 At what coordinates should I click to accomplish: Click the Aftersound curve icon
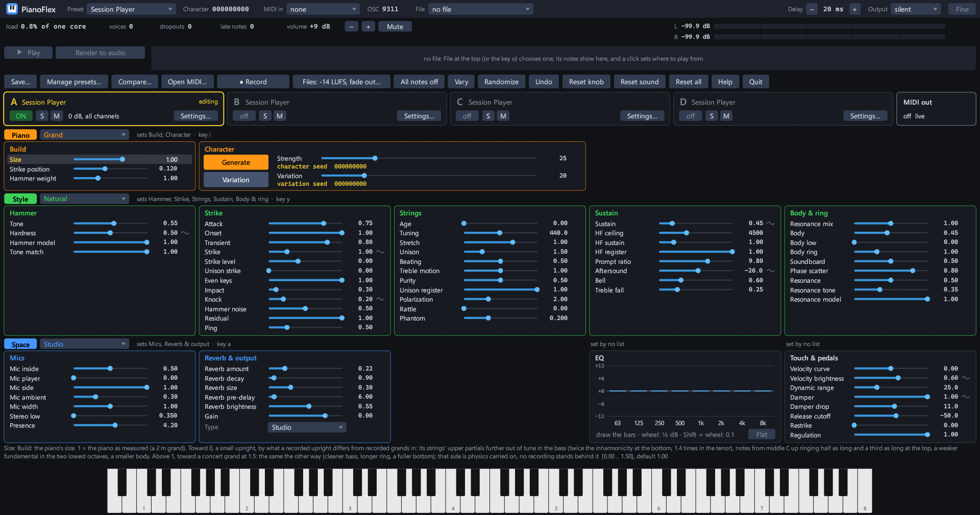[x=771, y=271]
